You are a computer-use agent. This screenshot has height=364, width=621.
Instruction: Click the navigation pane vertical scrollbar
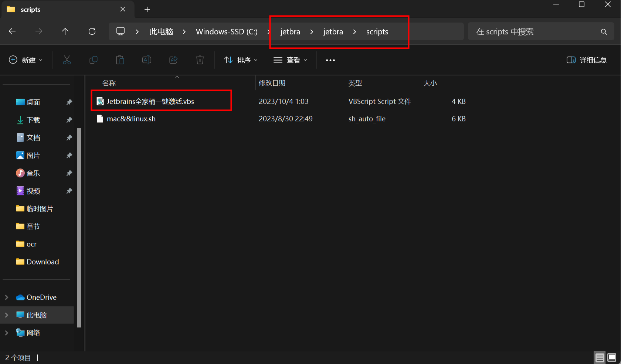79,227
